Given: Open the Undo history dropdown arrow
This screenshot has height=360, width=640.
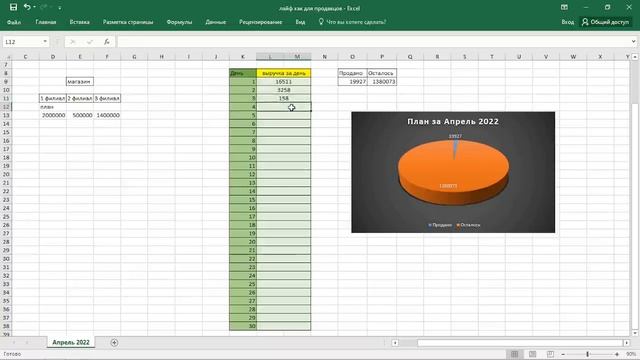Looking at the screenshot, I should pyautogui.click(x=34, y=7).
